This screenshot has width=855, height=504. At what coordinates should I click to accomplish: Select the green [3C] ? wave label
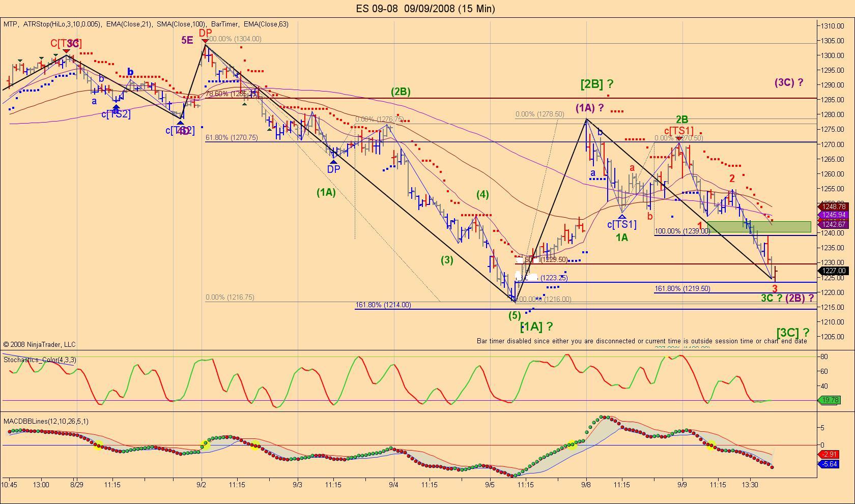coord(793,333)
